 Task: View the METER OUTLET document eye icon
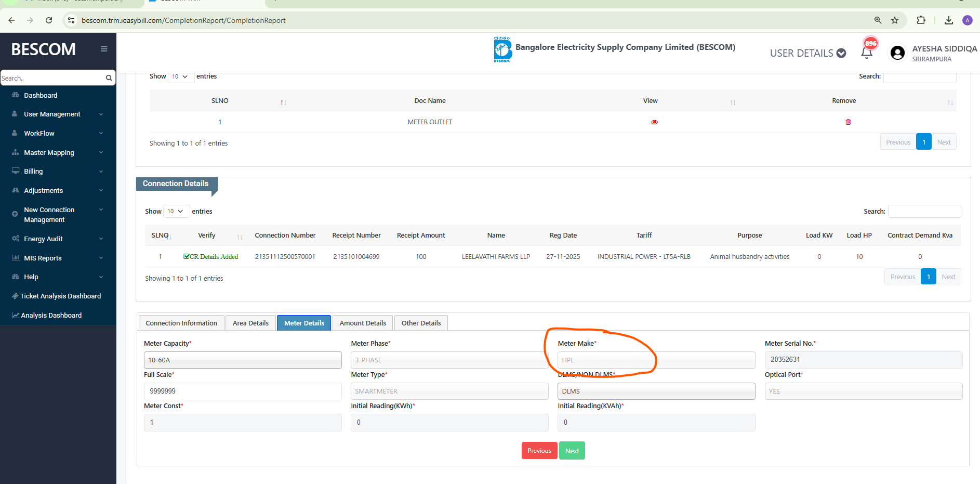654,122
